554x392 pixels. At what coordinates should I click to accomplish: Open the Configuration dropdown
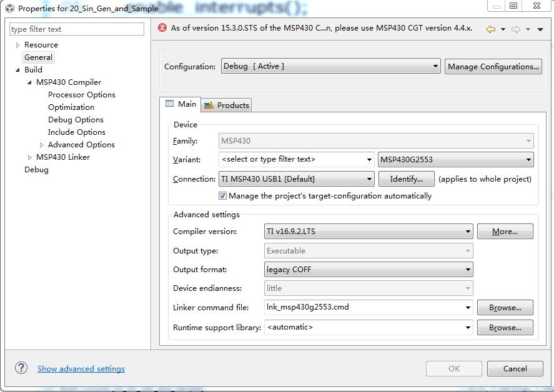tap(330, 66)
